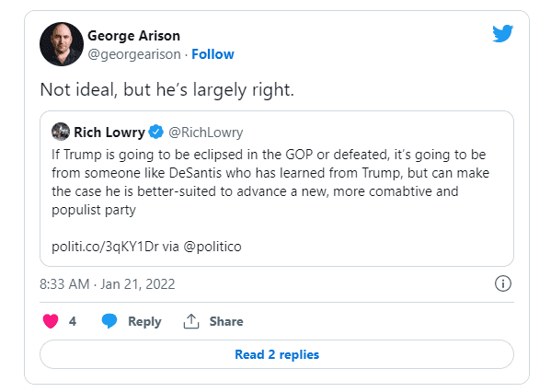This screenshot has height=392, width=551.
Task: Open the tweet info circle icon
Action: click(x=503, y=283)
